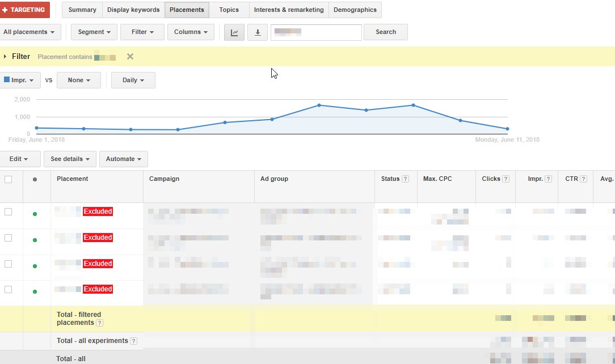Go to the Topics tab
Image resolution: width=615 pixels, height=364 pixels.
click(x=229, y=10)
